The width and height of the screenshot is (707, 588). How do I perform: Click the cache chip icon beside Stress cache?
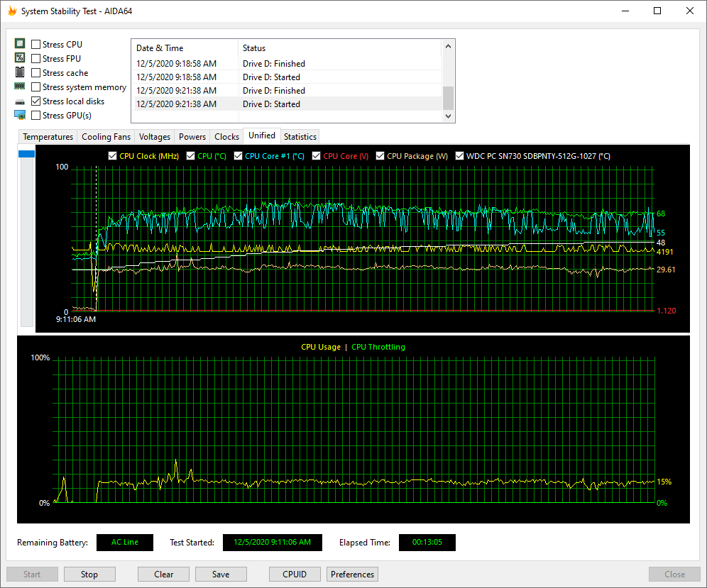pos(20,72)
